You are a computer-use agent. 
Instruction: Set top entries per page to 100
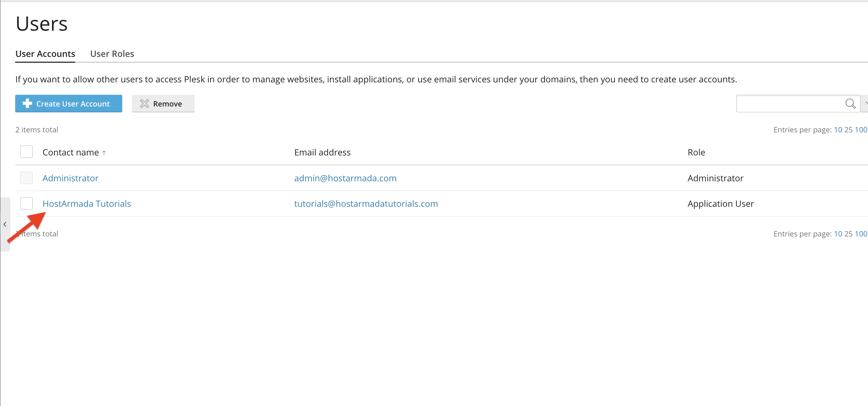pos(861,130)
